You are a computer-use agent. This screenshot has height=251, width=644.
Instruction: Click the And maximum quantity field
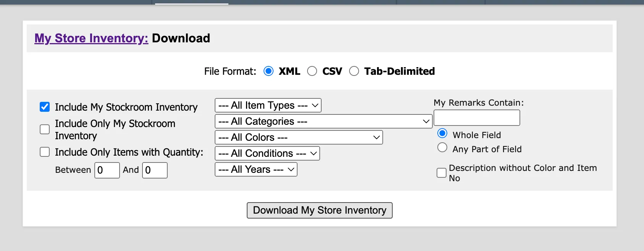click(x=155, y=170)
